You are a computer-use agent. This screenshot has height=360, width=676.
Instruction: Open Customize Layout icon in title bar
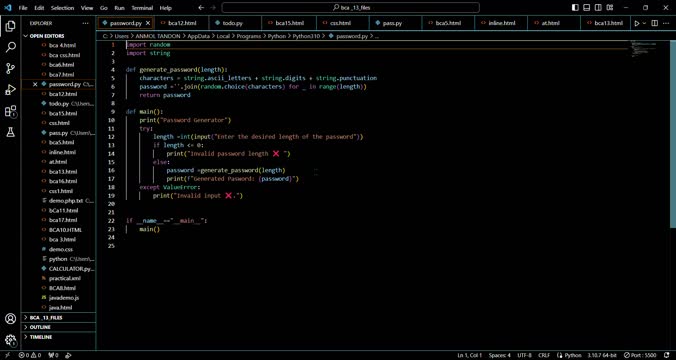tap(610, 8)
